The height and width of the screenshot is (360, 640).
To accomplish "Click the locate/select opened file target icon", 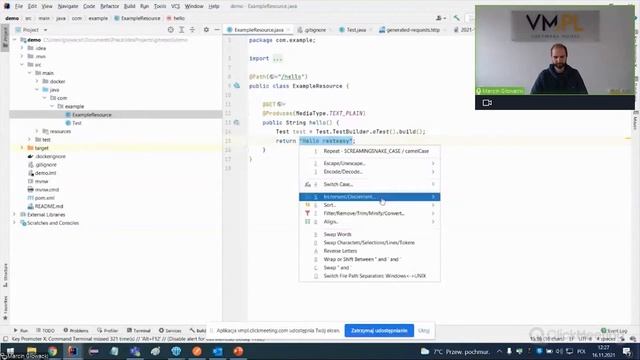I will 171,30.
